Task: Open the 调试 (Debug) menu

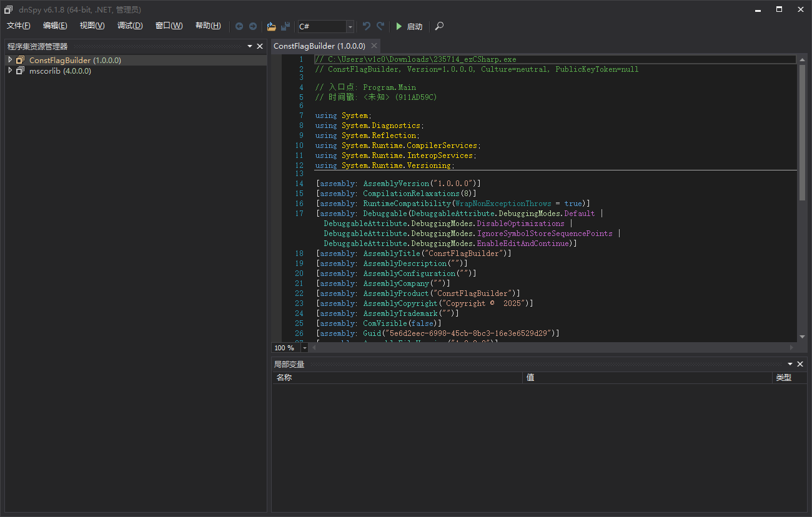Action: click(x=129, y=26)
